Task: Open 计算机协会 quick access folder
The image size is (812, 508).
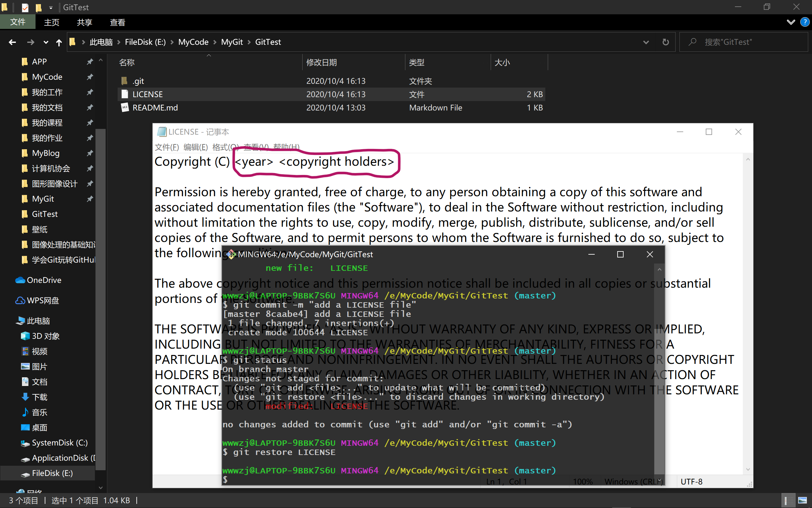Action: [51, 168]
